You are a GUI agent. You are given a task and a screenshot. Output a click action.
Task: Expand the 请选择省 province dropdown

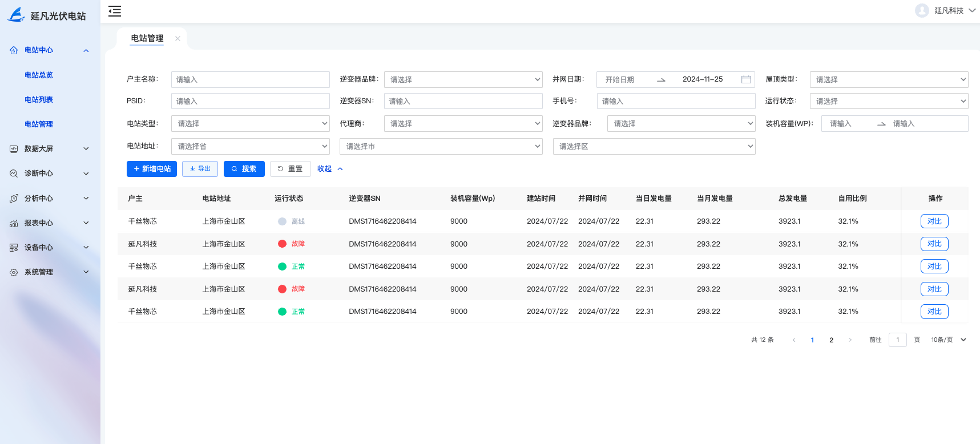[250, 146]
